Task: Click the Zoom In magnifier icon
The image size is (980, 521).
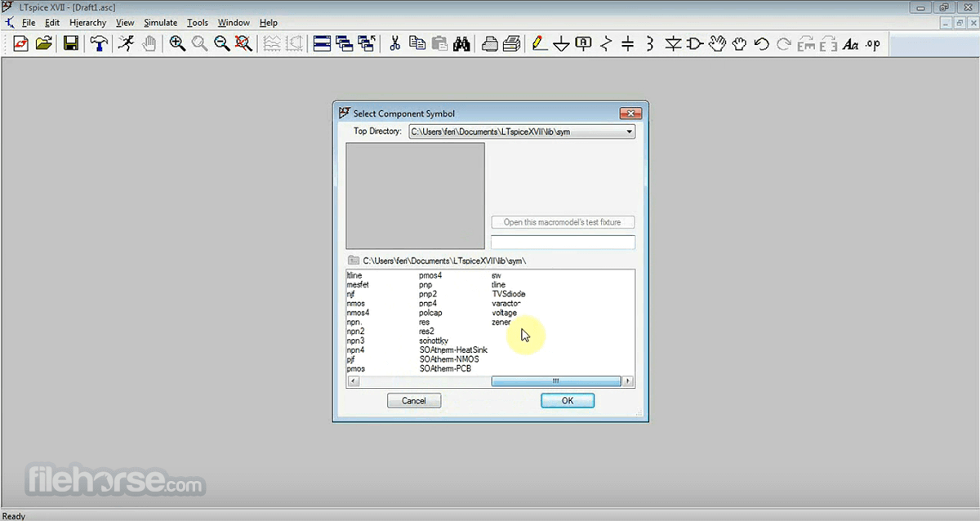Action: pyautogui.click(x=177, y=44)
